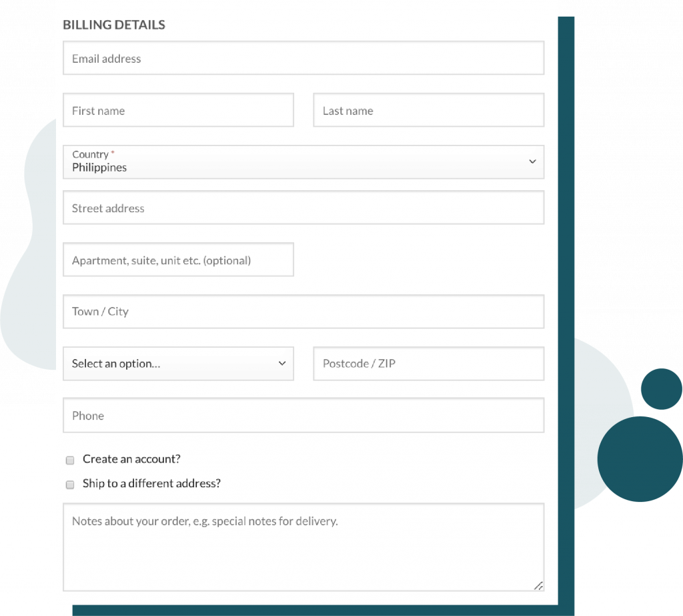Select the Last name input
Image resolution: width=683 pixels, height=616 pixels.
pyautogui.click(x=428, y=111)
